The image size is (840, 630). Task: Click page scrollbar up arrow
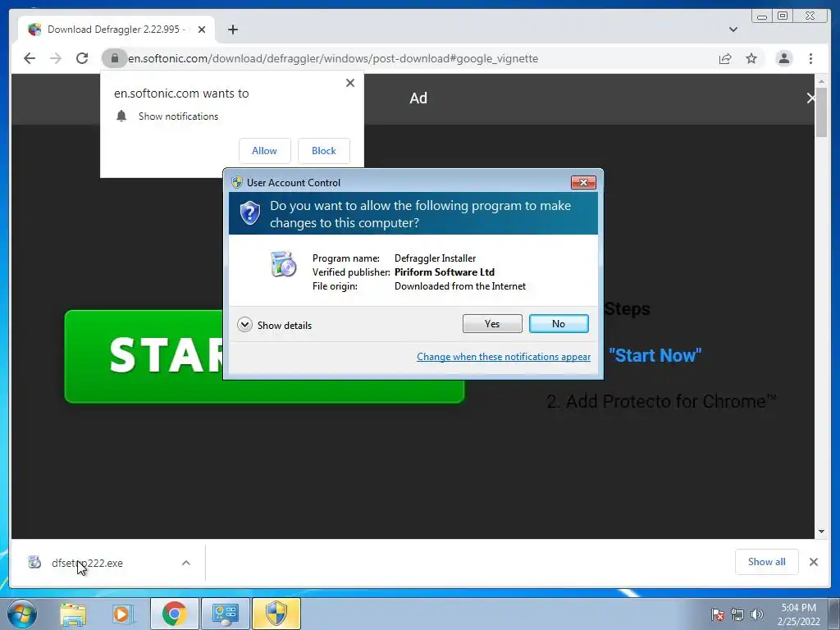[821, 81]
